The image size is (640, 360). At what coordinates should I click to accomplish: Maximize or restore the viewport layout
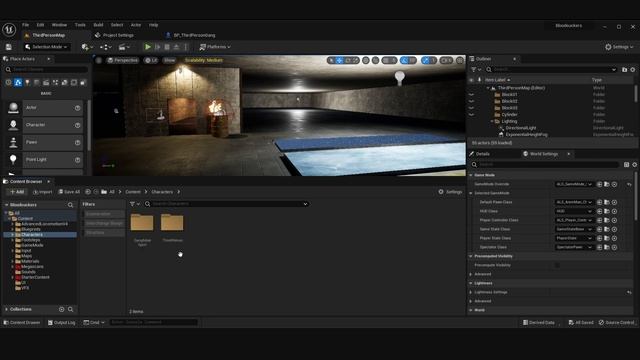(x=460, y=60)
